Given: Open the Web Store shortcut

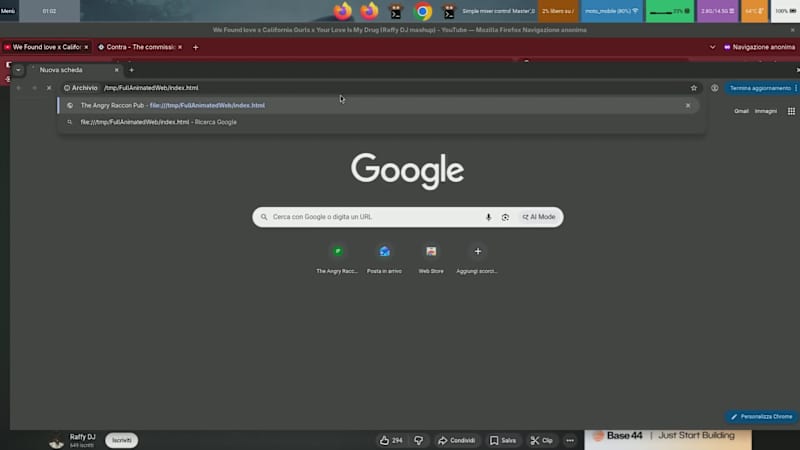Looking at the screenshot, I should click(431, 259).
